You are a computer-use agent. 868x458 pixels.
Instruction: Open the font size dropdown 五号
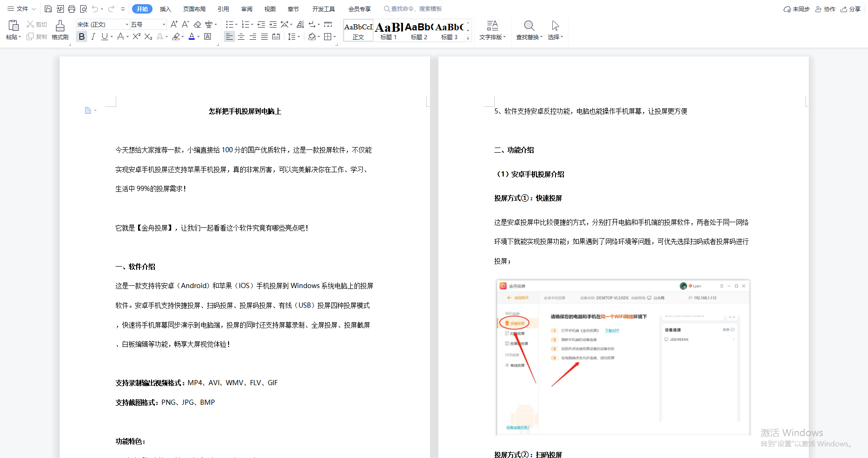[x=164, y=24]
